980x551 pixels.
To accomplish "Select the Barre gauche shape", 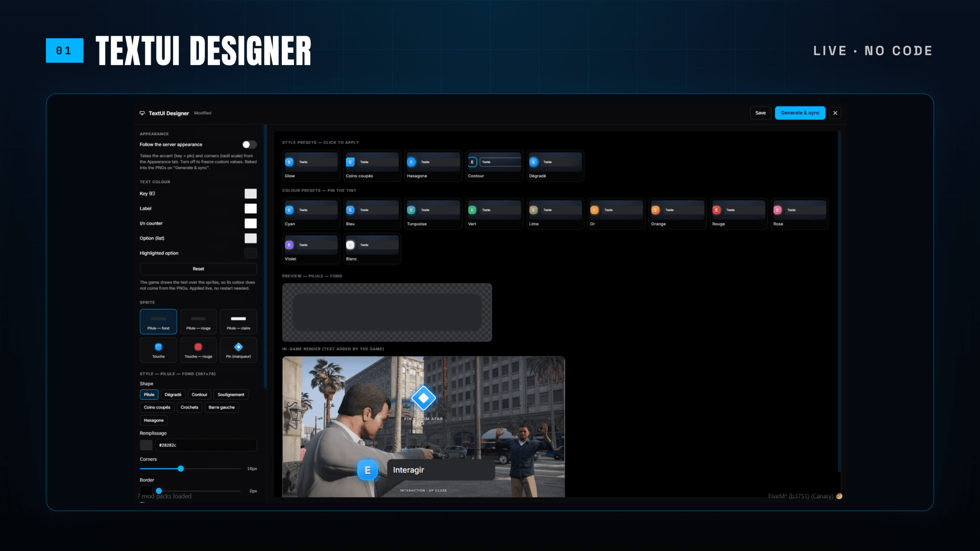I will (x=221, y=407).
